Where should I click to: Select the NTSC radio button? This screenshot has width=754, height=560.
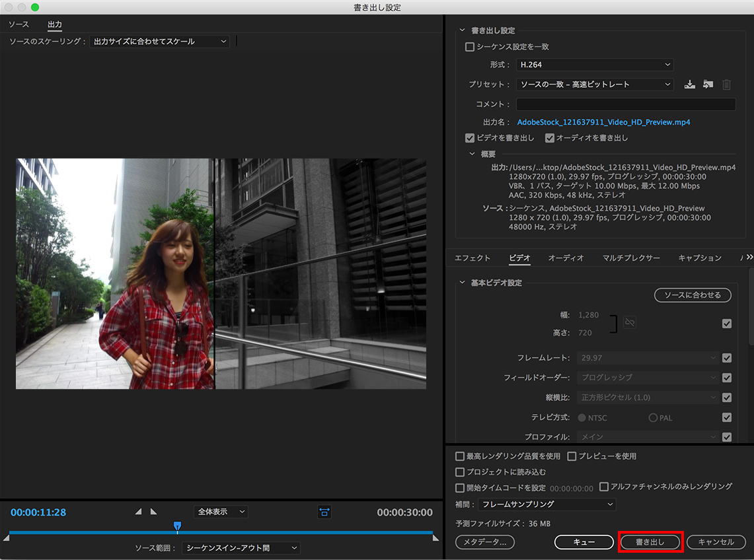coord(582,418)
